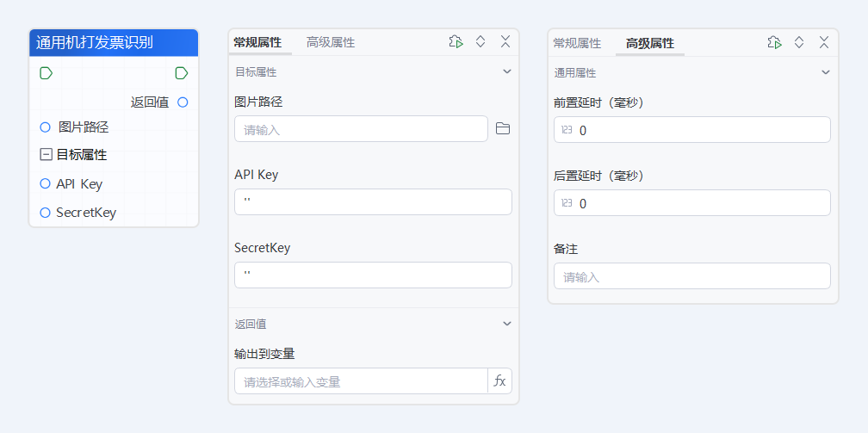Switch to 常规属性 tab in the 通用属性 panel
The image size is (868, 433).
[577, 43]
